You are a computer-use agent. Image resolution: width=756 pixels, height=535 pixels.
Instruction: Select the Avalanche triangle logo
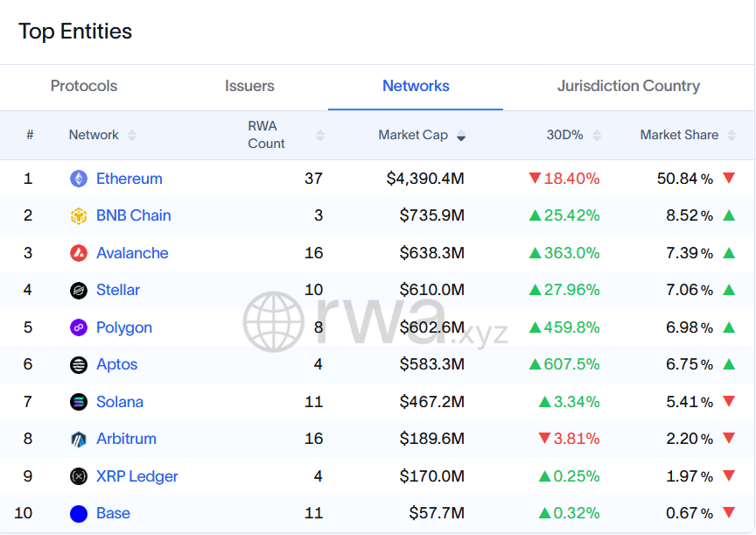coord(77,253)
